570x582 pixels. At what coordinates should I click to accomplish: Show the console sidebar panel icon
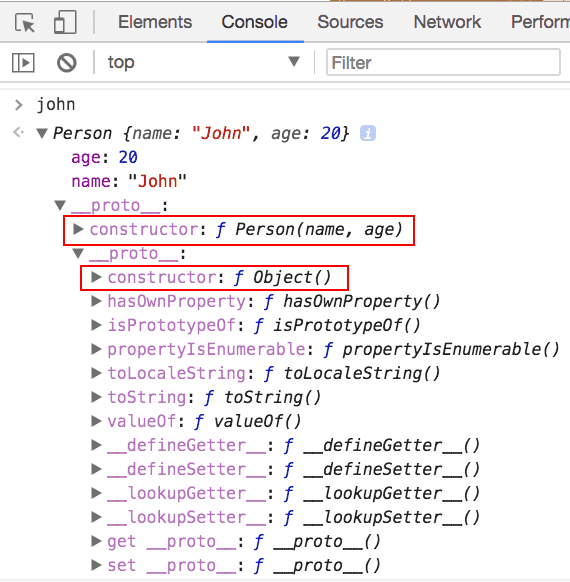pos(23,63)
